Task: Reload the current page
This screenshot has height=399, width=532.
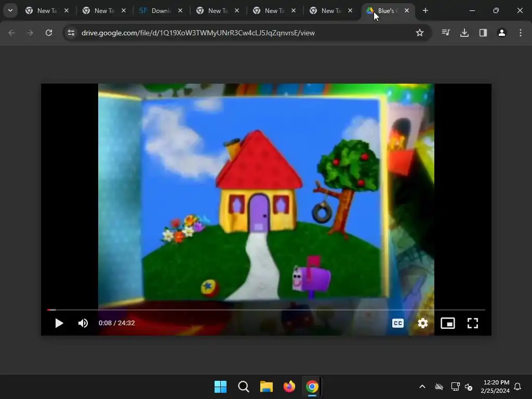Action: point(49,33)
